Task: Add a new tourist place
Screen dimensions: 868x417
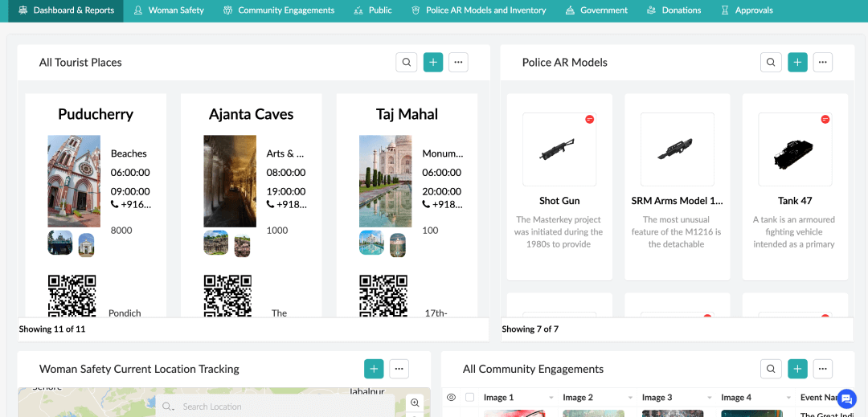Action: pyautogui.click(x=433, y=63)
